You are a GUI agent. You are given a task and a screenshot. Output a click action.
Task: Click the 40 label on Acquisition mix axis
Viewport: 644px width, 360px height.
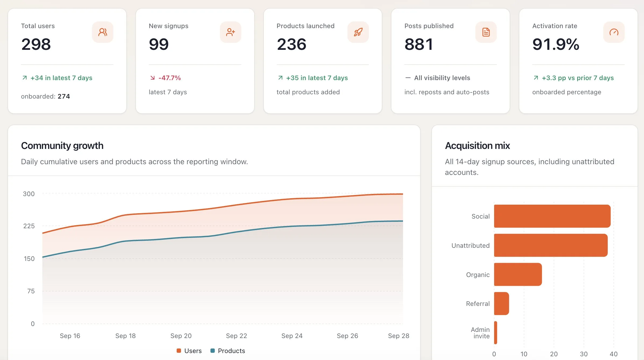click(x=613, y=354)
